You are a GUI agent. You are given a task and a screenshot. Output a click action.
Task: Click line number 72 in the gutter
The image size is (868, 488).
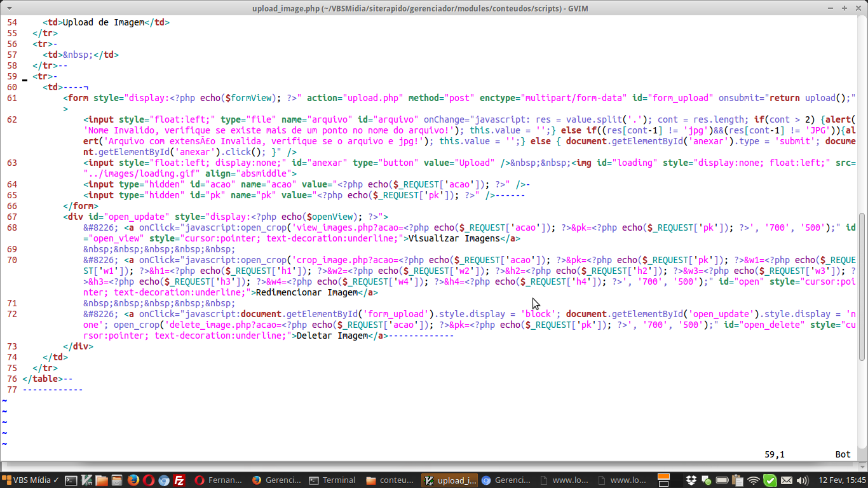(12, 315)
